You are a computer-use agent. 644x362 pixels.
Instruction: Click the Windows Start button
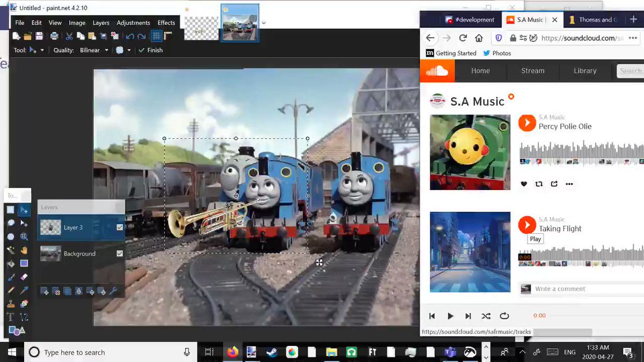tap(12, 352)
